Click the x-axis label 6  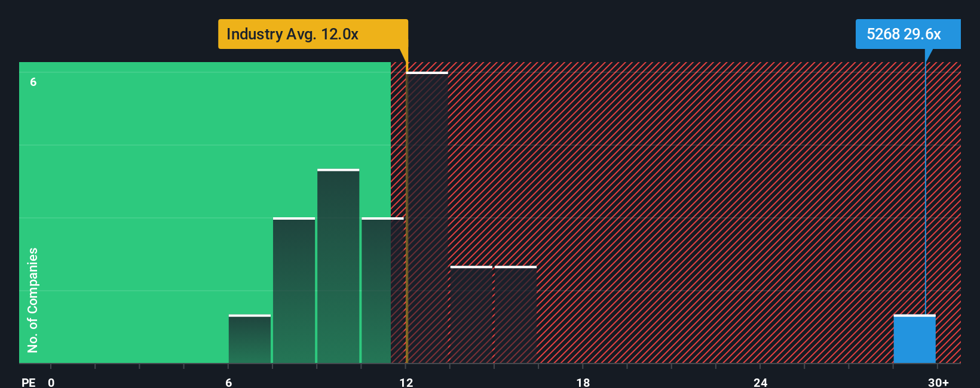click(x=229, y=383)
